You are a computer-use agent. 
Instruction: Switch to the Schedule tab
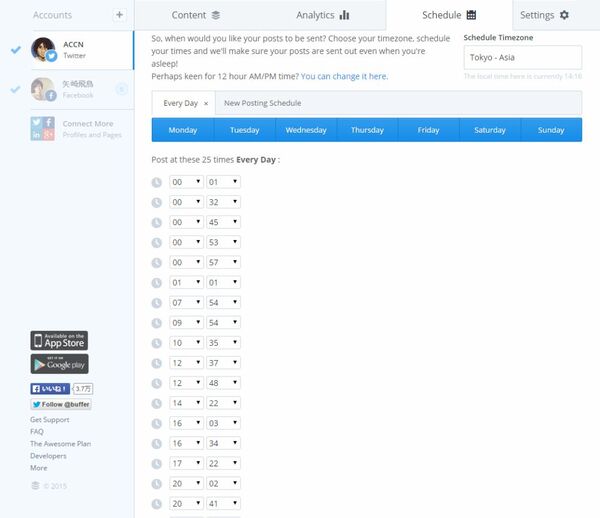[449, 15]
